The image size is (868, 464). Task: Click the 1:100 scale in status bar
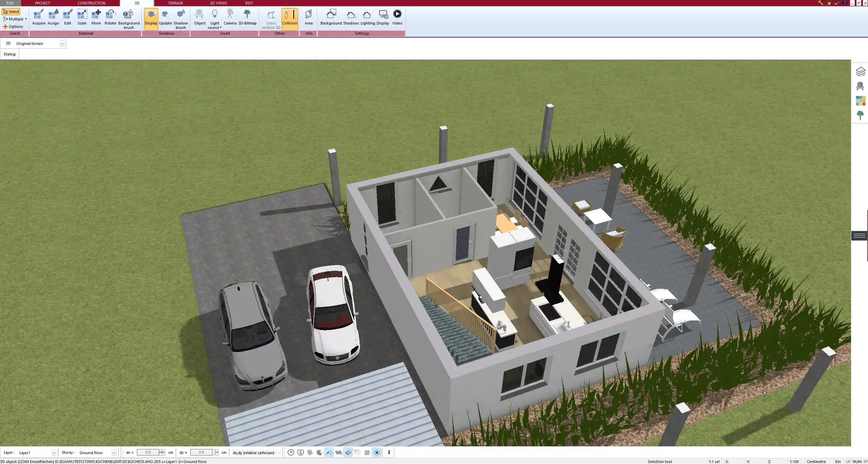click(794, 462)
